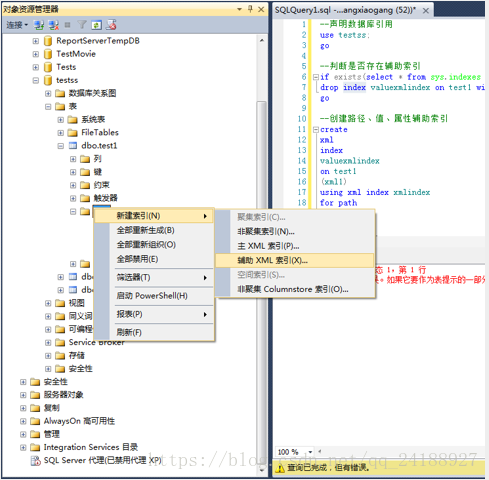
Task: Click the SQL Server 代理 agent icon
Action: [x=35, y=461]
